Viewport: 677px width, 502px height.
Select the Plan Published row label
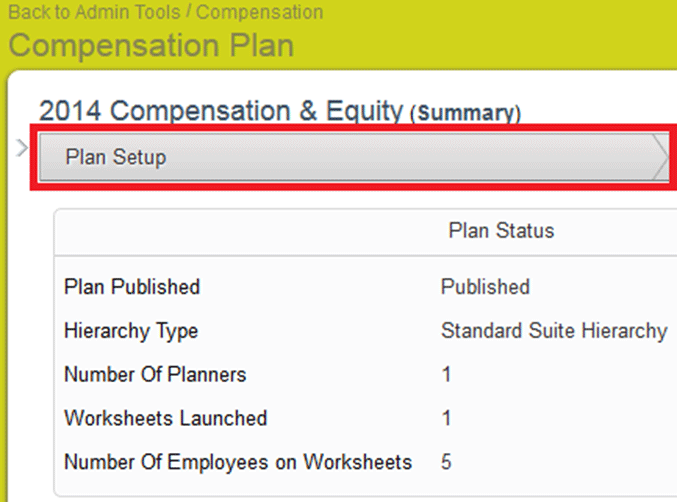coord(132,287)
